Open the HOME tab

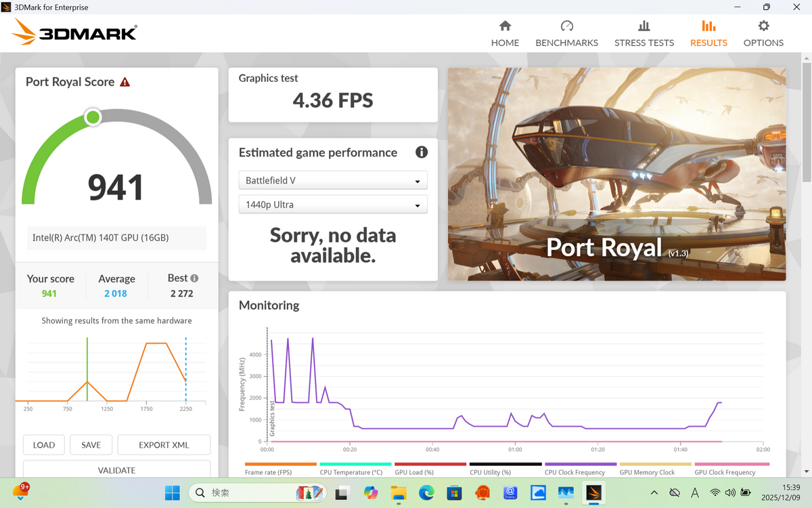[505, 33]
